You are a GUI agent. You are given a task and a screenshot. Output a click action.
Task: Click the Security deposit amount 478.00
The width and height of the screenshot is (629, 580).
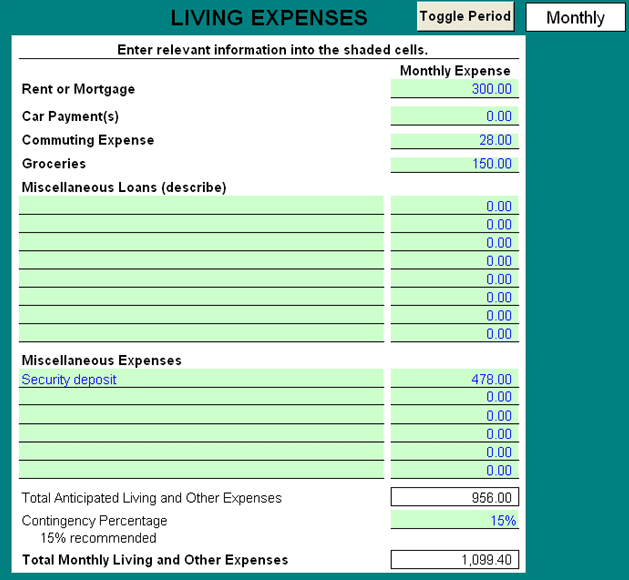coord(455,379)
